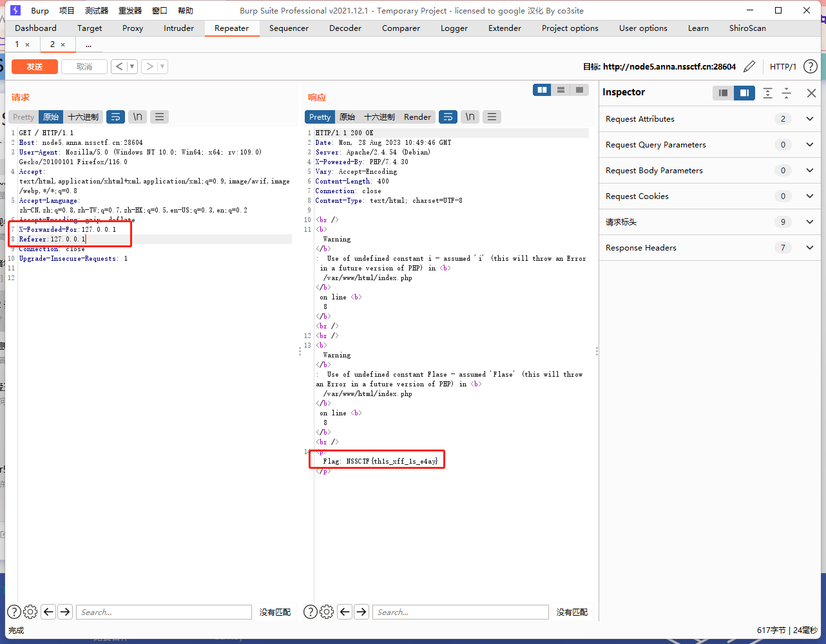Open the Decoder tab
The image size is (826, 644).
[345, 28]
